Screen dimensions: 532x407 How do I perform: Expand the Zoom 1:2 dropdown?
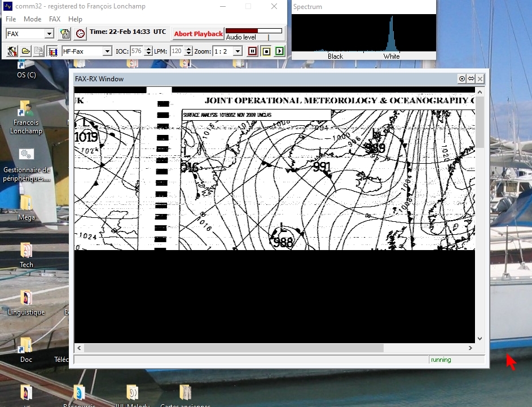(x=238, y=51)
